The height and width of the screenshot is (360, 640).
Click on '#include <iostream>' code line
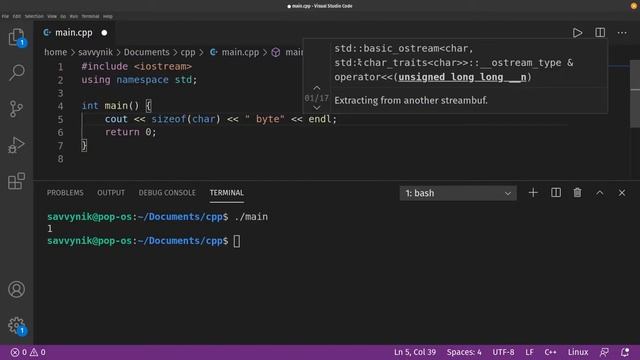pyautogui.click(x=136, y=66)
